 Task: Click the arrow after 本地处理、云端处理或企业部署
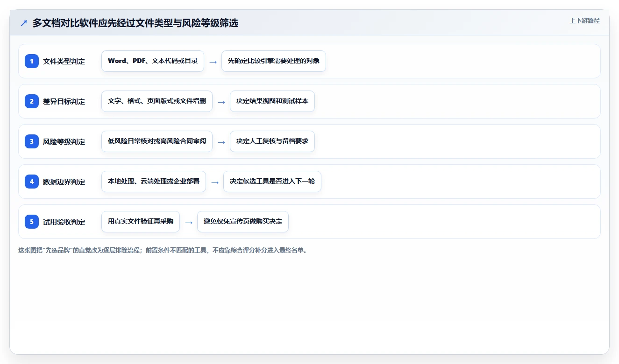215,182
